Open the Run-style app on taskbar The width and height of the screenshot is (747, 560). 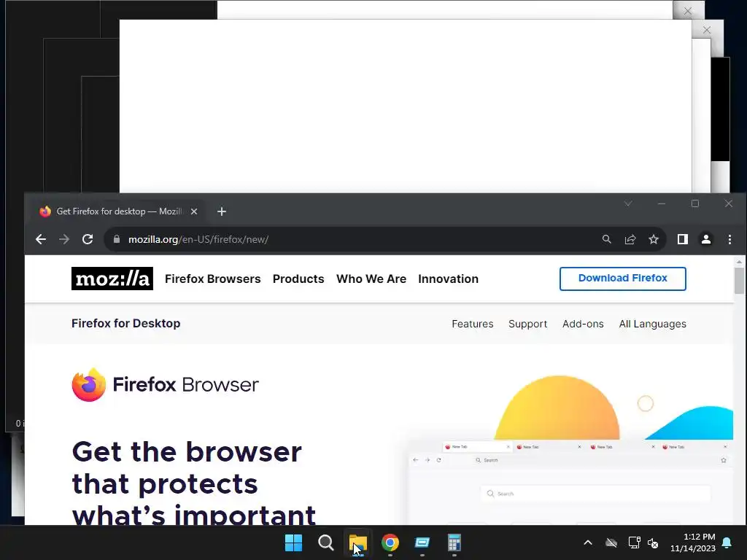point(422,542)
